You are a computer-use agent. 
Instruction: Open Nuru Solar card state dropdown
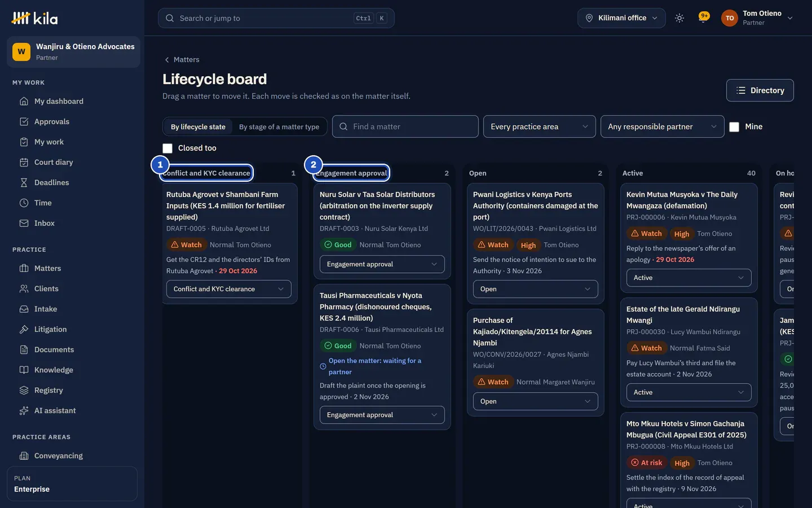tap(382, 264)
